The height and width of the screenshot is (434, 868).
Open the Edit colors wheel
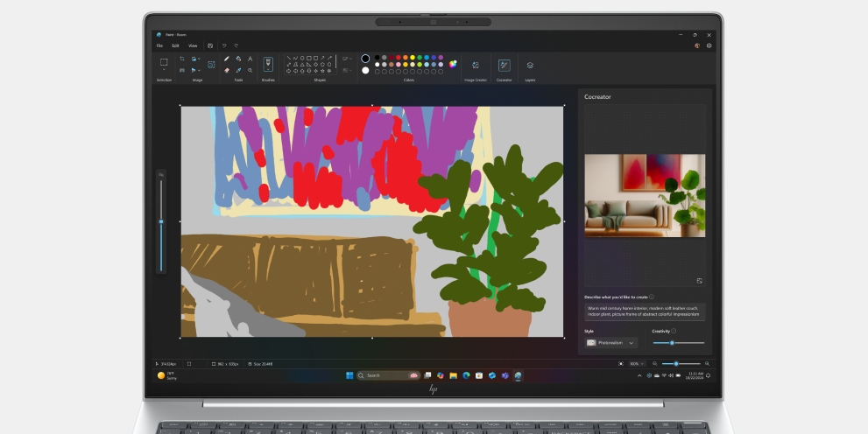click(x=453, y=64)
